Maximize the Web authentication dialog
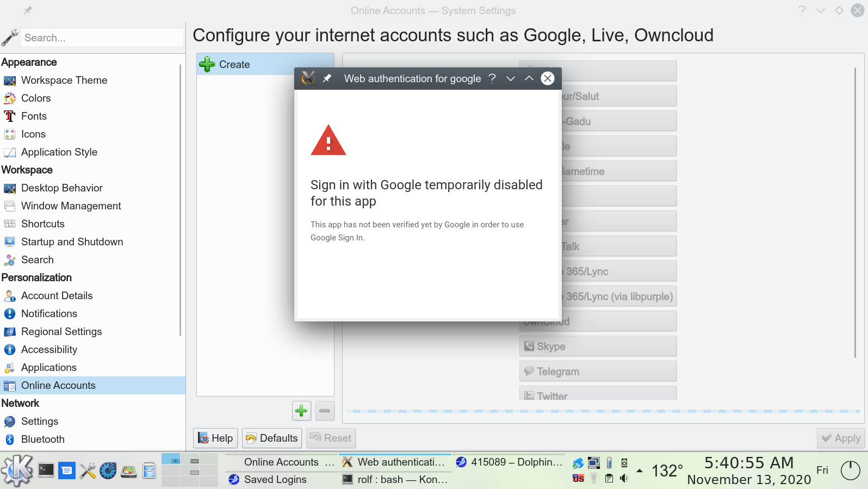 [x=529, y=78]
